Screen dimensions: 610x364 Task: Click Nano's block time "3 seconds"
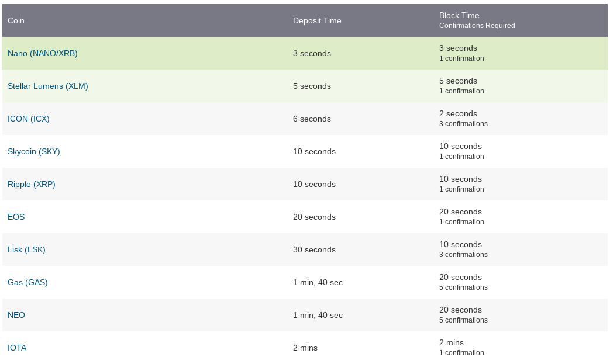[458, 48]
